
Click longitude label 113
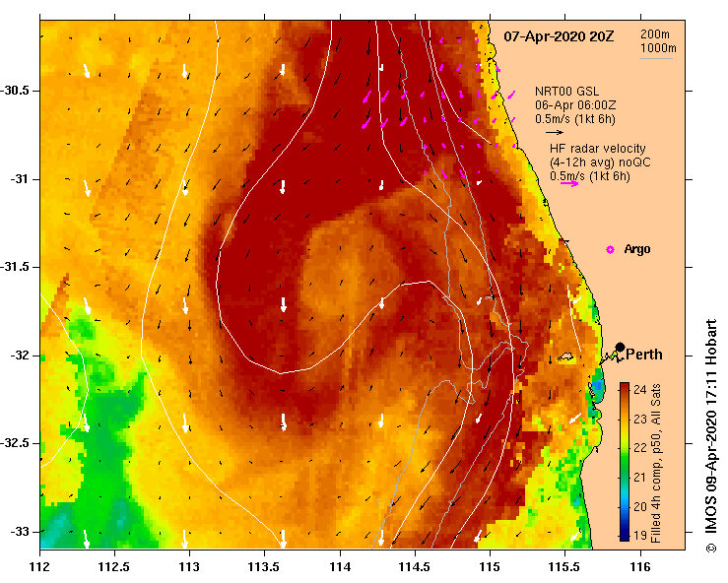pyautogui.click(x=189, y=567)
